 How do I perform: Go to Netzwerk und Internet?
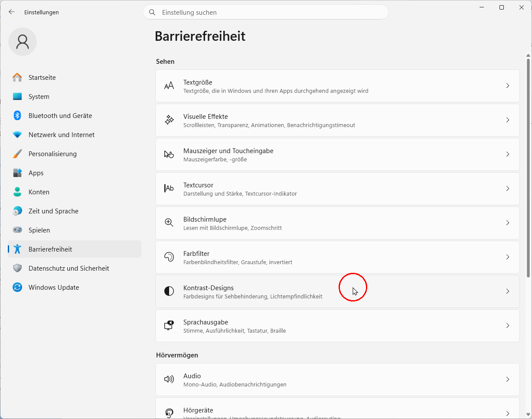pos(75,135)
